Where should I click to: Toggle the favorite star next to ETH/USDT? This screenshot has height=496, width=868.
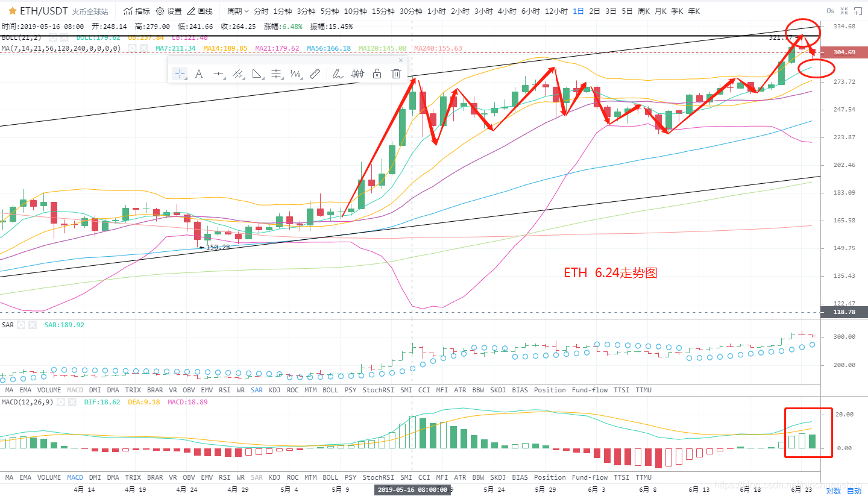[12, 11]
